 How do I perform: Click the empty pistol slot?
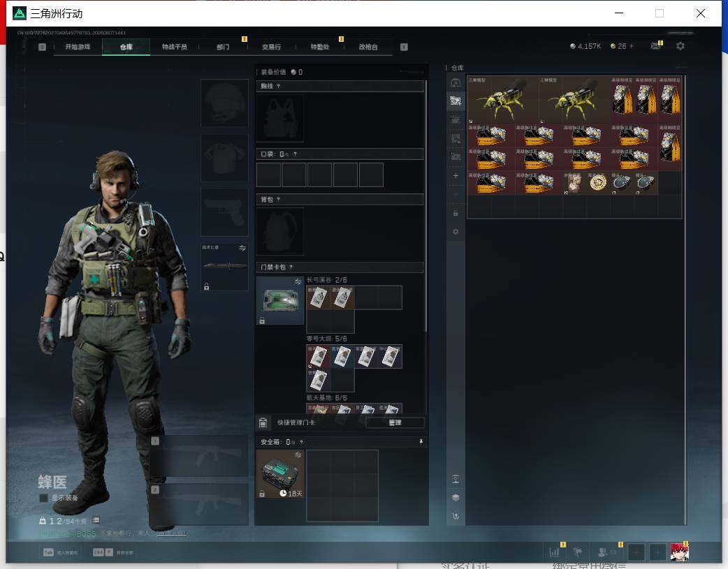pyautogui.click(x=224, y=212)
